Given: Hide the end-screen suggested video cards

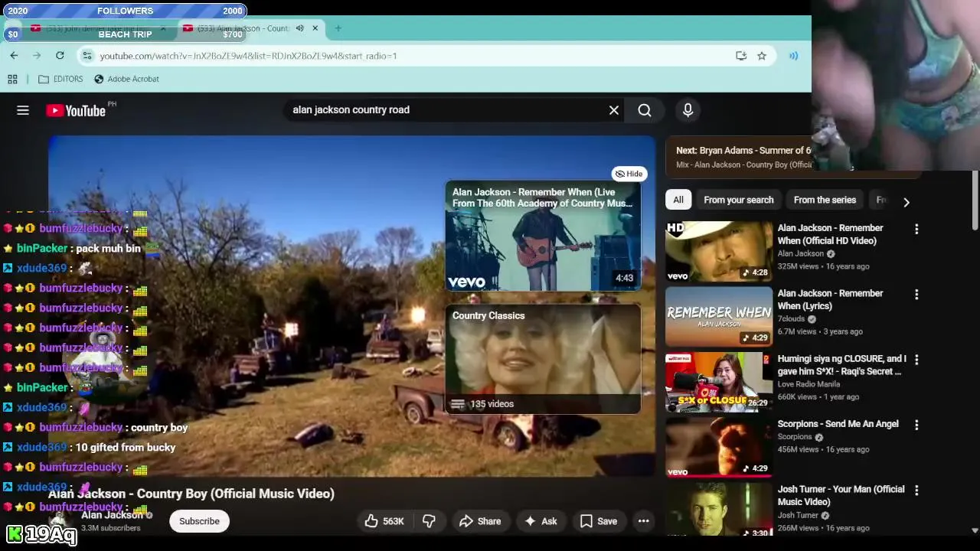Looking at the screenshot, I should click(629, 174).
